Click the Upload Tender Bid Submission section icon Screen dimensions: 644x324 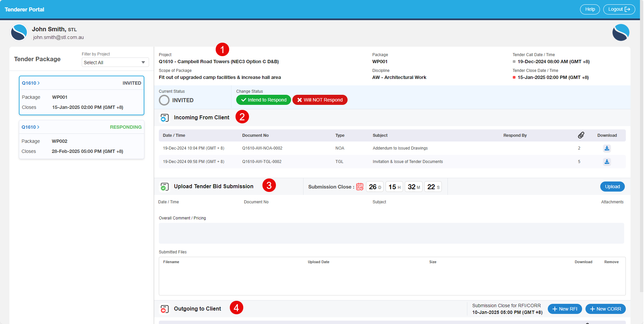165,187
